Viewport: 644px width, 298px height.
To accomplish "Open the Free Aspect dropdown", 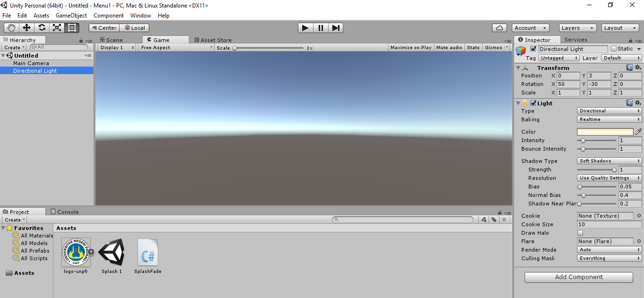I will [176, 47].
